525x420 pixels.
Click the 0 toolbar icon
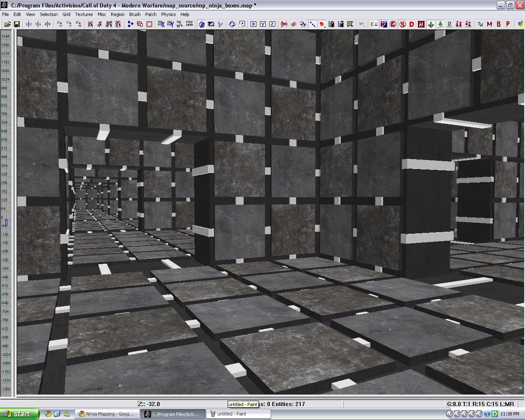click(450, 24)
